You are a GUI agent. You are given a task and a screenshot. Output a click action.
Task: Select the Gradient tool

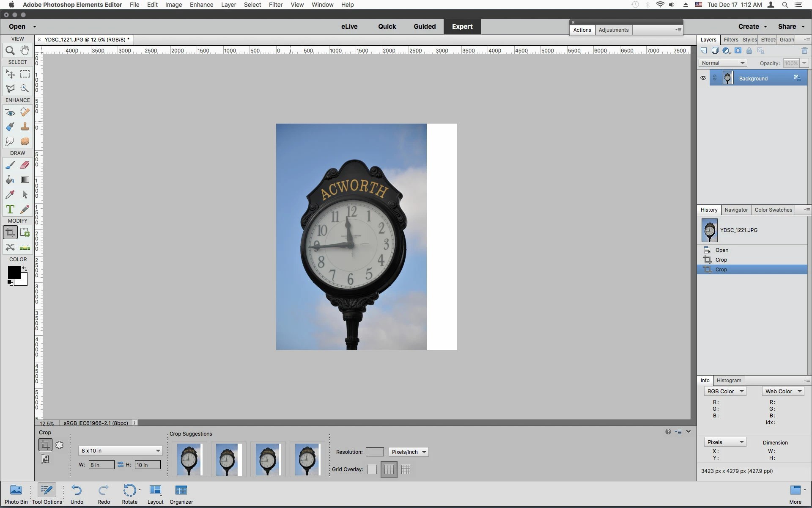25,180
